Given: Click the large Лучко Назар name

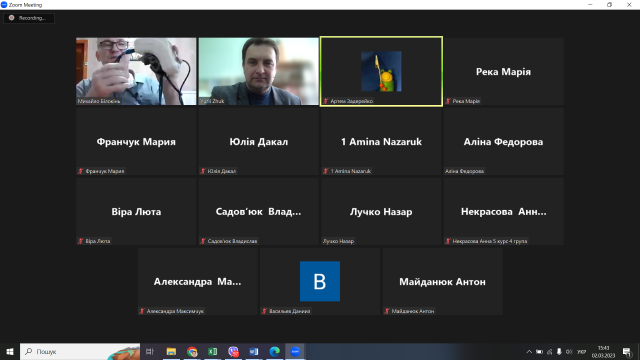Looking at the screenshot, I should (x=381, y=211).
